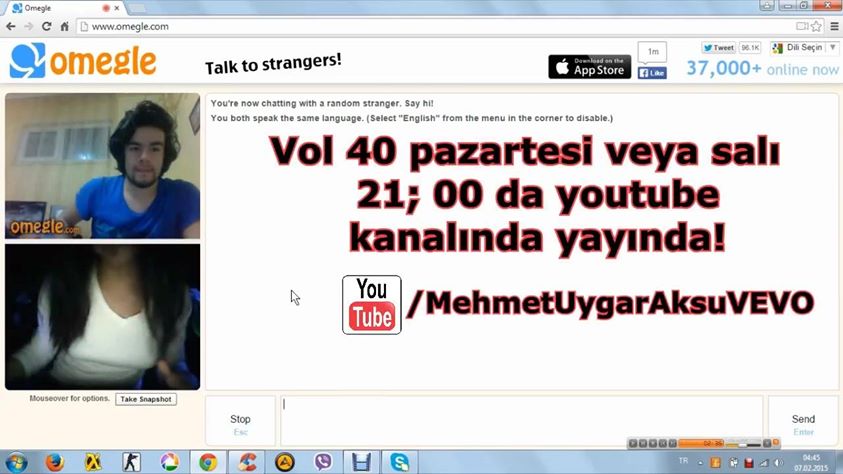Click the YouTube logo in the overlay

(372, 305)
